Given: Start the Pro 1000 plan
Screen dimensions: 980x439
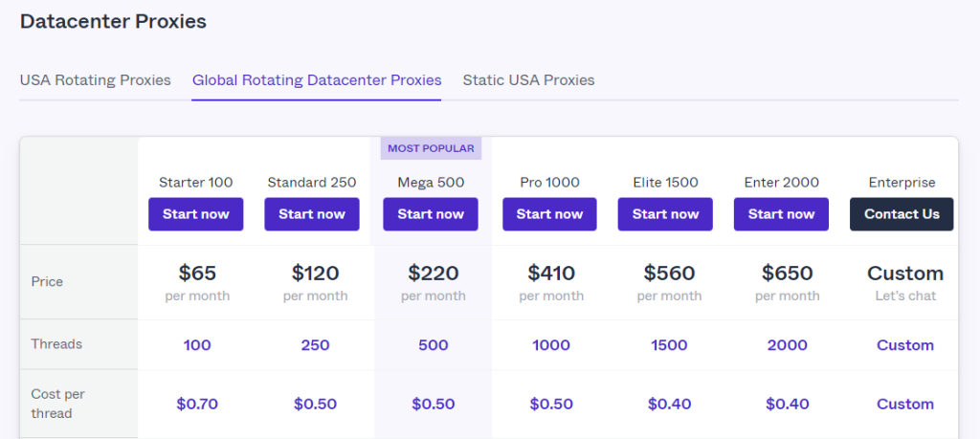Looking at the screenshot, I should (x=549, y=214).
